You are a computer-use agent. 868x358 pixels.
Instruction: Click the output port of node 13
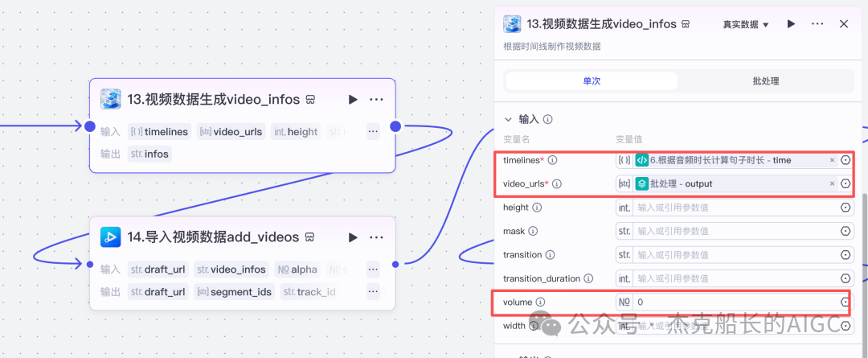[x=395, y=126]
